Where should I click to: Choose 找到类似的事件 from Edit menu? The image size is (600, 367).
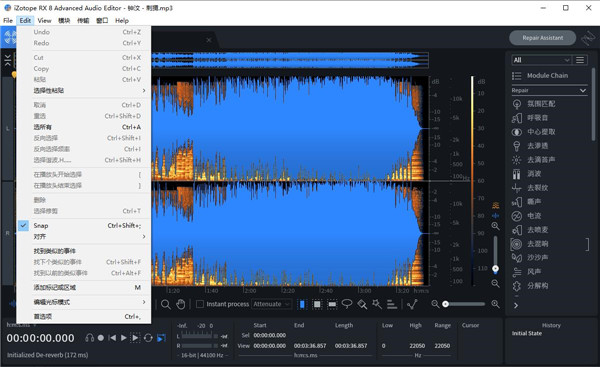(84, 251)
